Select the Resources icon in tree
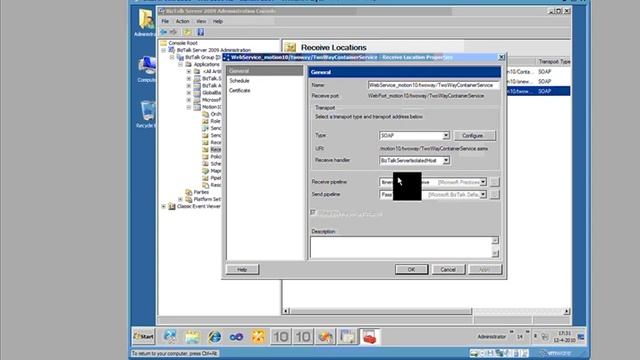This screenshot has width=640, height=360. (x=205, y=185)
